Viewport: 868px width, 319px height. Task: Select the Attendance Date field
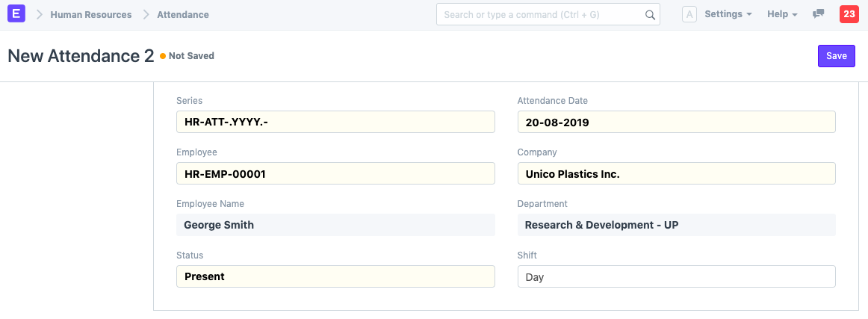(676, 122)
